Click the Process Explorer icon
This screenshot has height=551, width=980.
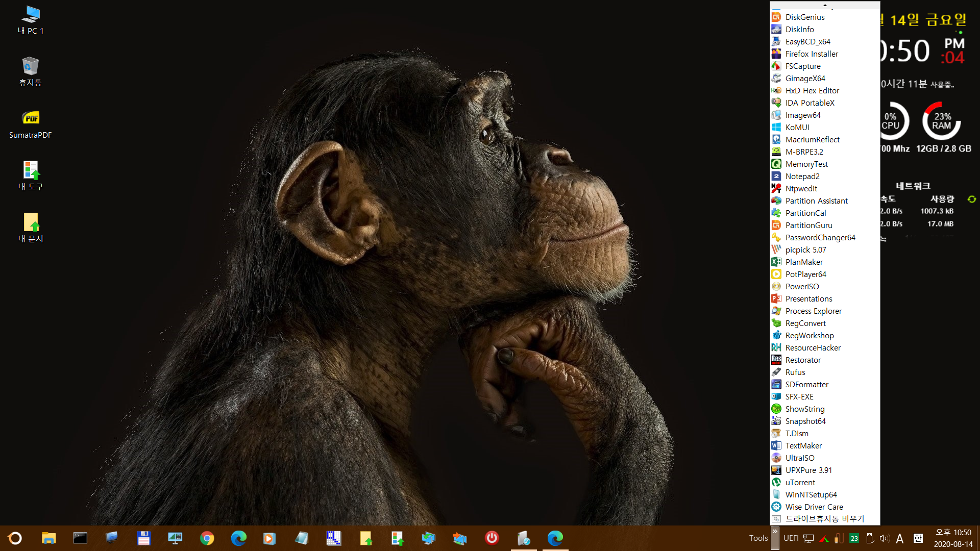[x=776, y=311]
